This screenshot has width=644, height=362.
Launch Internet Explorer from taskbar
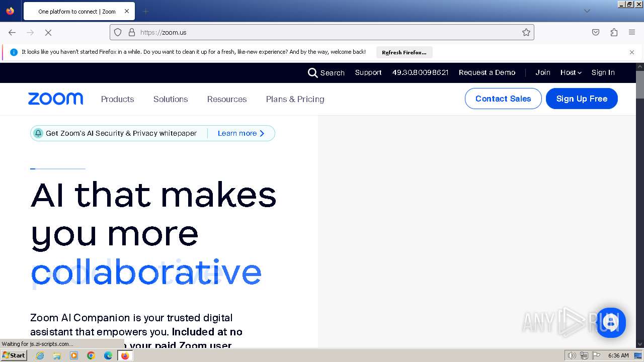click(40, 355)
